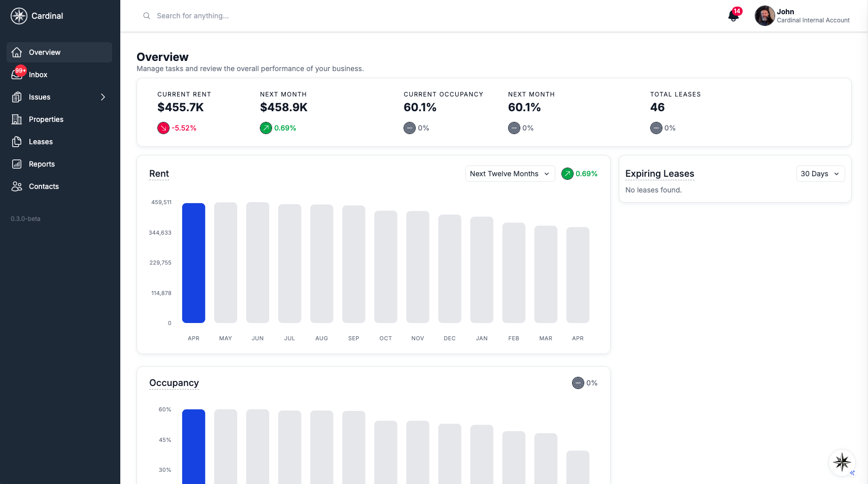This screenshot has height=484, width=868.
Task: Open notifications via the bell icon
Action: (x=732, y=16)
